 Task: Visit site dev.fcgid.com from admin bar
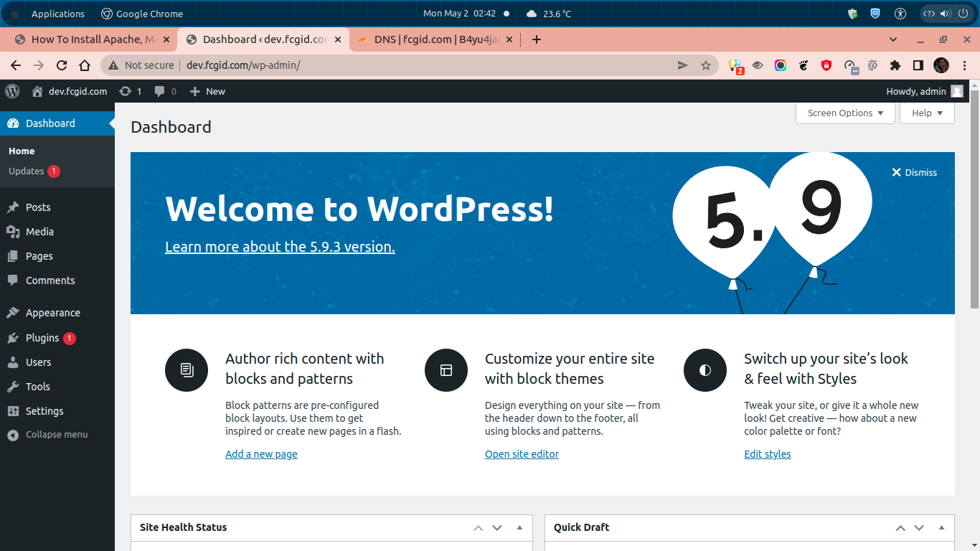point(70,91)
